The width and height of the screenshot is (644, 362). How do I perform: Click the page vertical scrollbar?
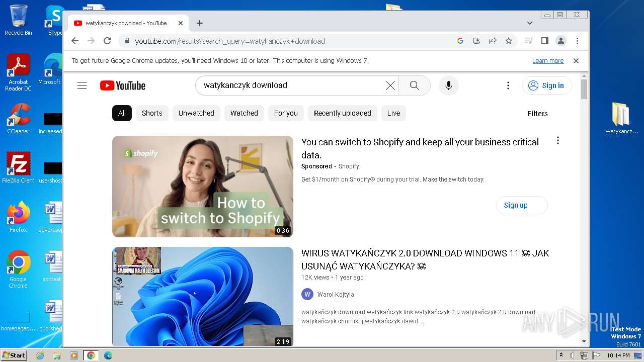584,89
